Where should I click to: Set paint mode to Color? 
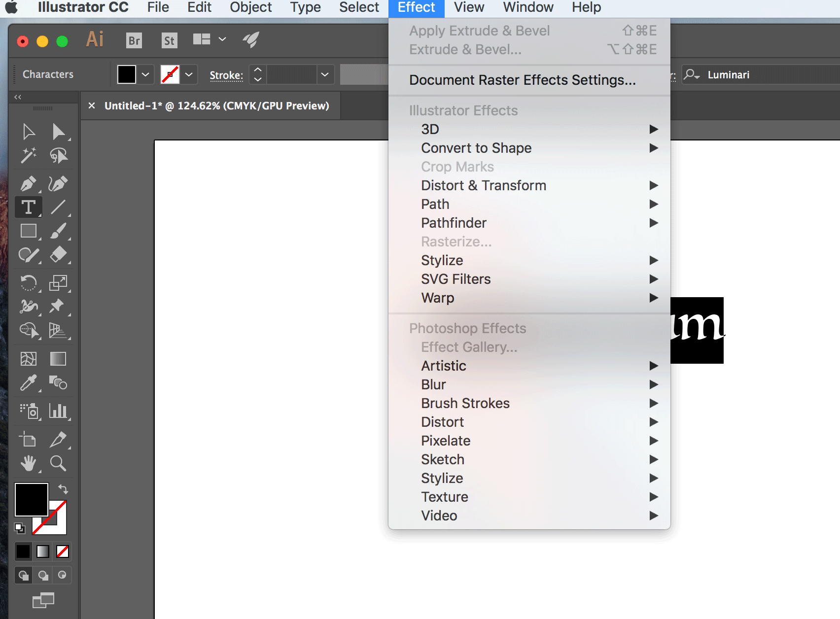tap(23, 551)
